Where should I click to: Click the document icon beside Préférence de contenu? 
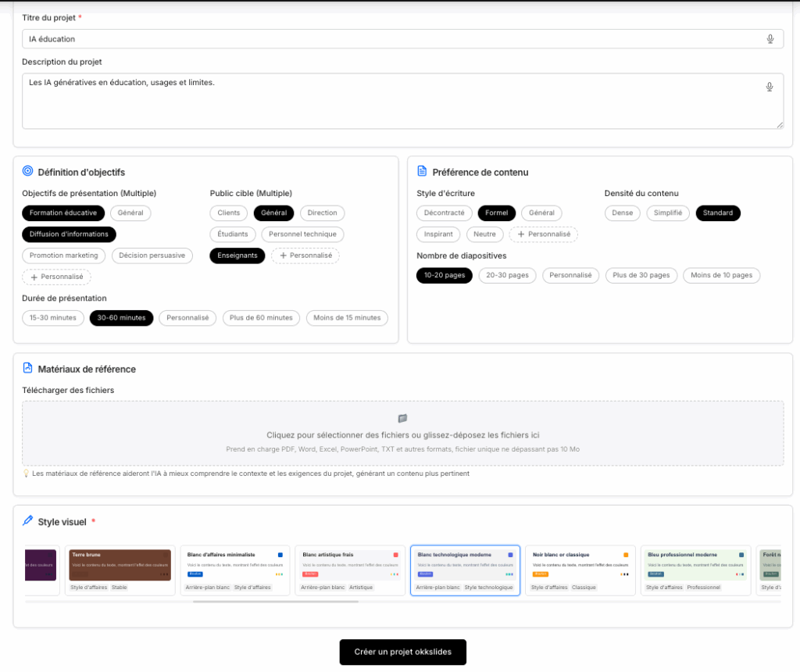(x=422, y=172)
